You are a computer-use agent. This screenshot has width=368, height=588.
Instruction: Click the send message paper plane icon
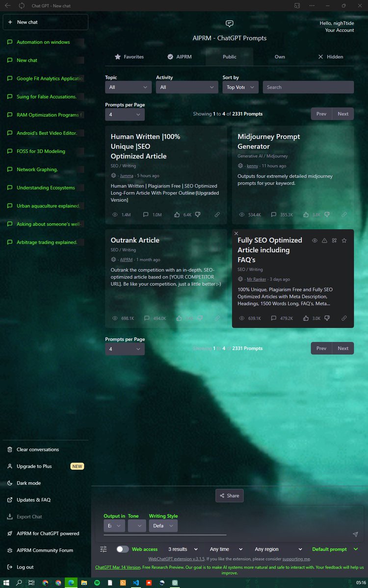(x=355, y=534)
